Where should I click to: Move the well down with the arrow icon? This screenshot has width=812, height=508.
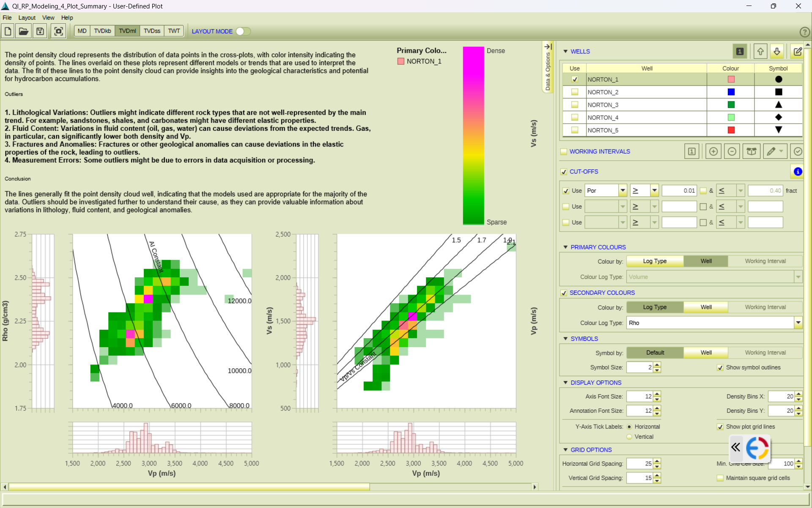pyautogui.click(x=777, y=51)
